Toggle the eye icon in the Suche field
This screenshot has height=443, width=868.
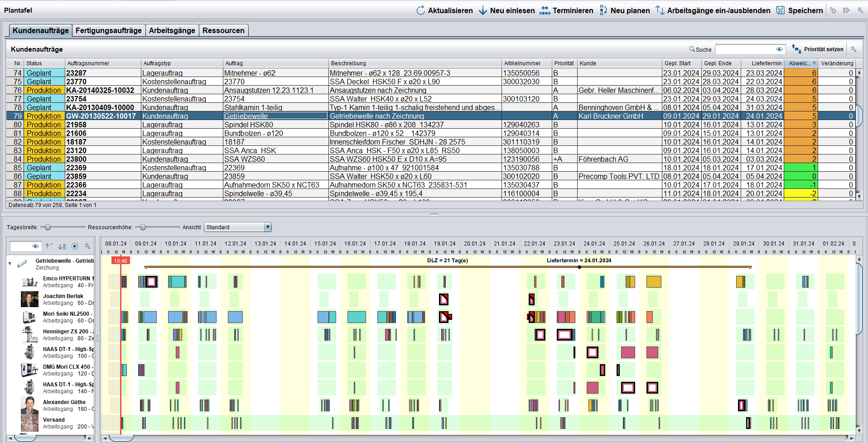[779, 49]
